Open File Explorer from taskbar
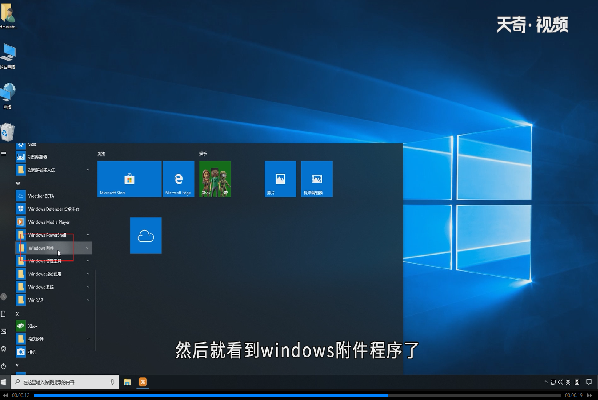 click(x=127, y=382)
